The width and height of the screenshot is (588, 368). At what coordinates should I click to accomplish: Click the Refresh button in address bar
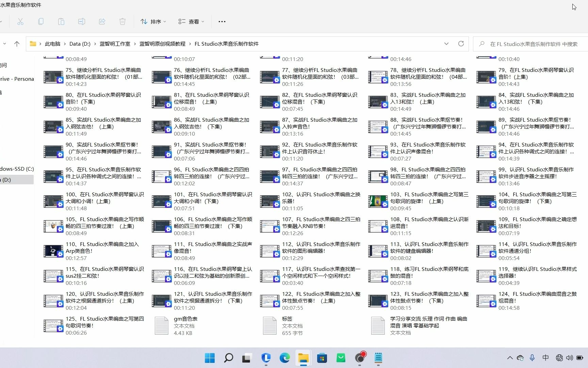(461, 44)
